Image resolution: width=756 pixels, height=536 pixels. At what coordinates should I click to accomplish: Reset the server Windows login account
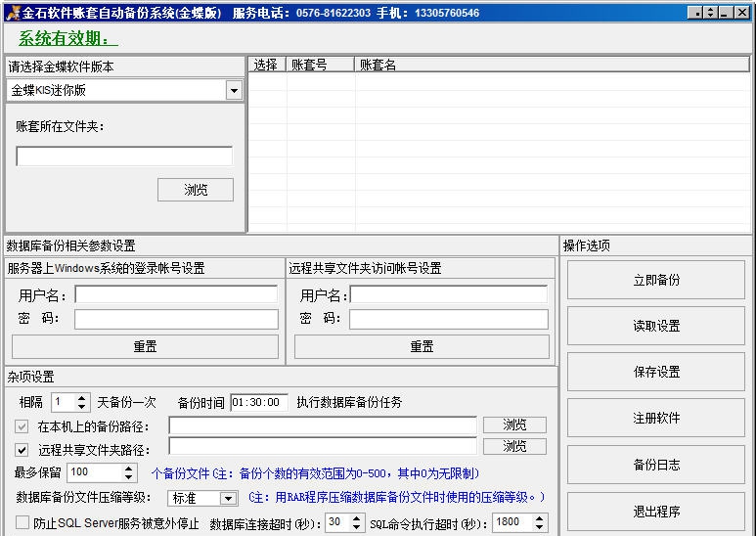[145, 346]
